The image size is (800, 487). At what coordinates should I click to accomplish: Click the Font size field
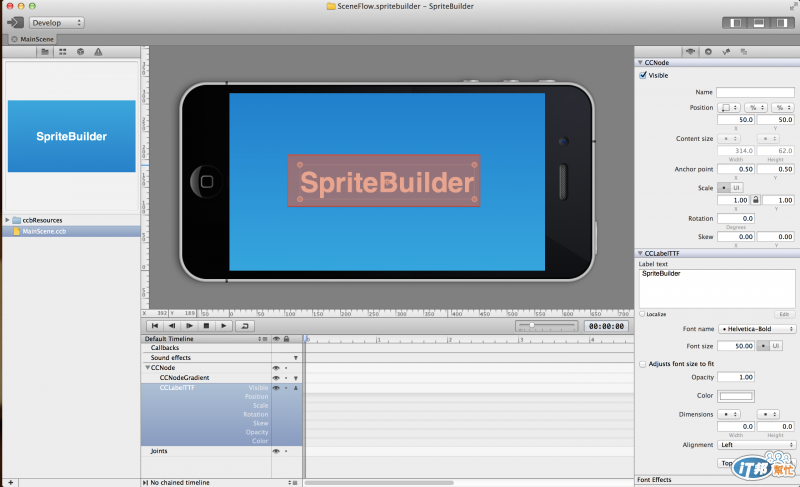[x=736, y=346]
